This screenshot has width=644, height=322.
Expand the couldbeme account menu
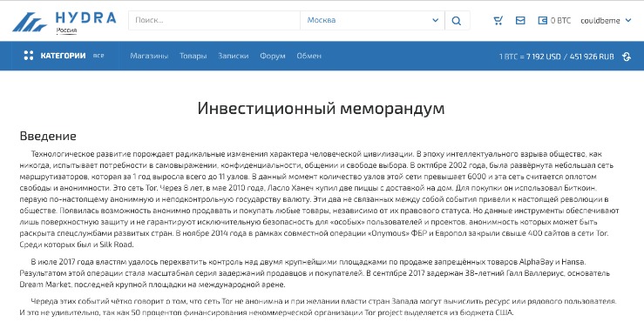[x=606, y=21]
